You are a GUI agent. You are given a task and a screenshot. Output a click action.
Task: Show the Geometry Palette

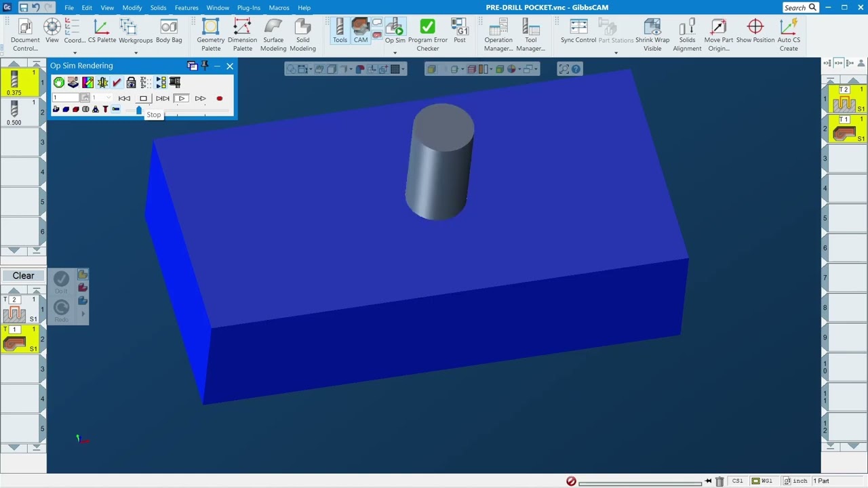[211, 35]
